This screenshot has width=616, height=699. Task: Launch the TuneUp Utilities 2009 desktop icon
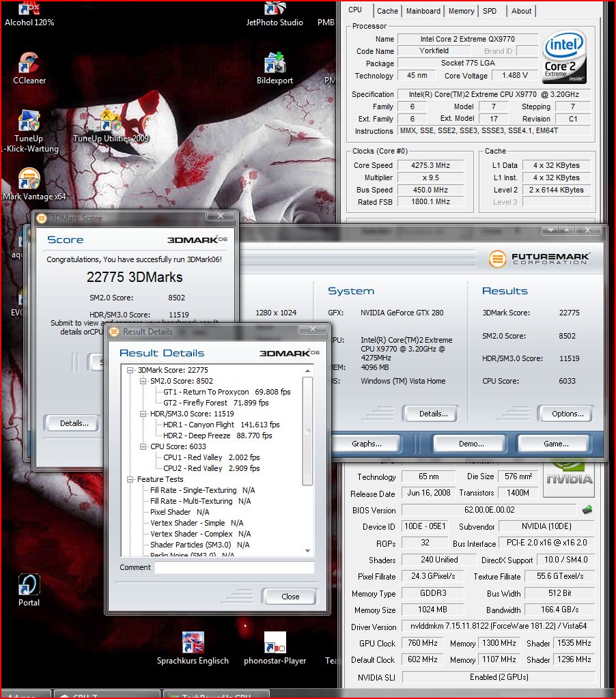click(x=111, y=126)
